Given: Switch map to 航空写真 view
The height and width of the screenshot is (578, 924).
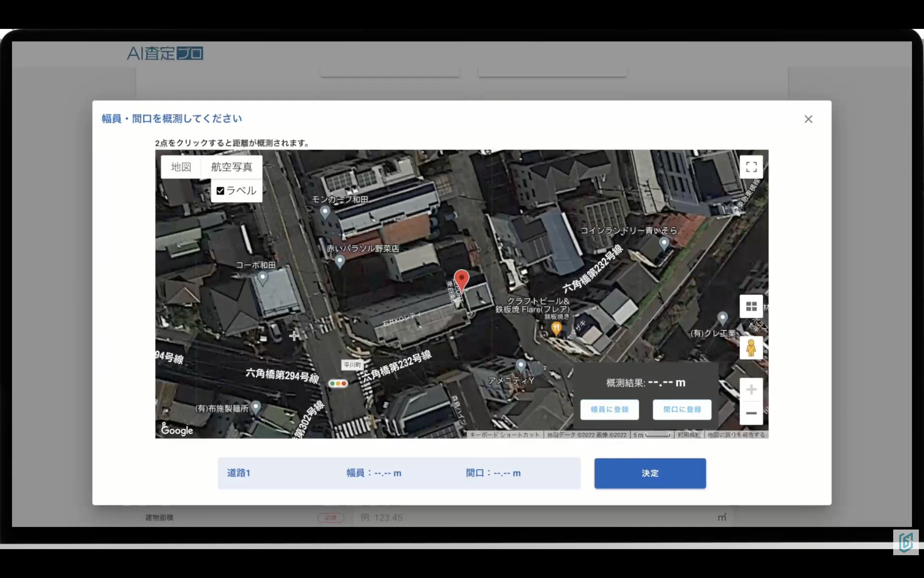Looking at the screenshot, I should click(x=231, y=167).
